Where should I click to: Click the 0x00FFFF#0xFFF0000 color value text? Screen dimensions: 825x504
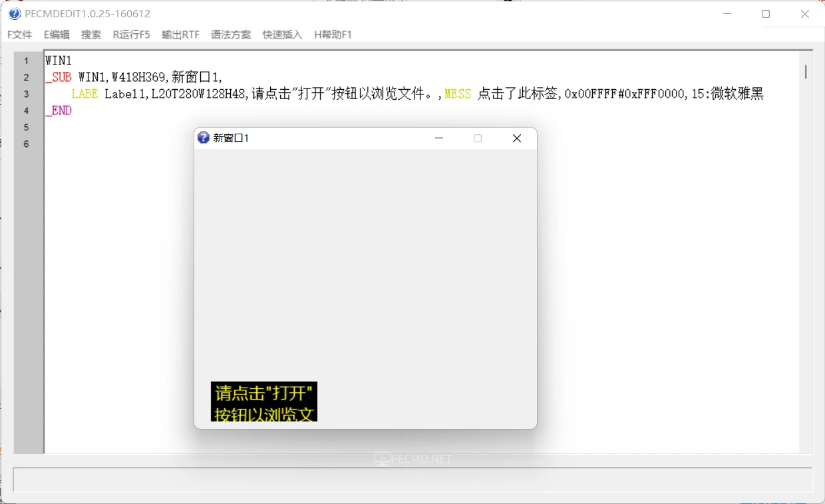(625, 94)
